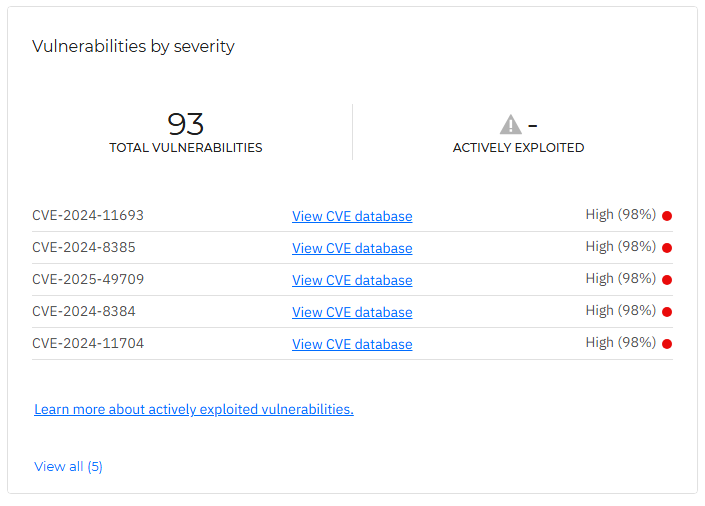
Task: Click red severity dot for CVE-2024-11704
Action: tap(667, 344)
